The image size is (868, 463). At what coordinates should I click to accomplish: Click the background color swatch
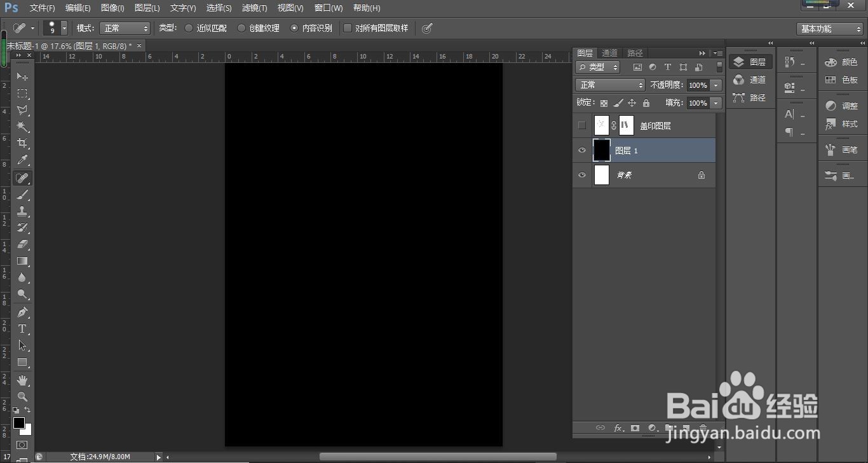click(x=27, y=431)
